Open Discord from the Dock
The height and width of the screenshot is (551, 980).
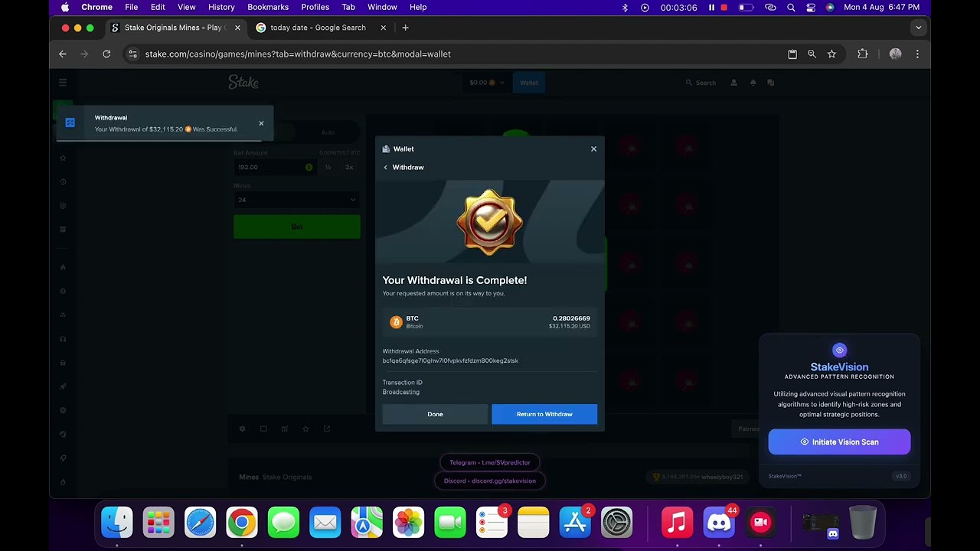point(719,523)
